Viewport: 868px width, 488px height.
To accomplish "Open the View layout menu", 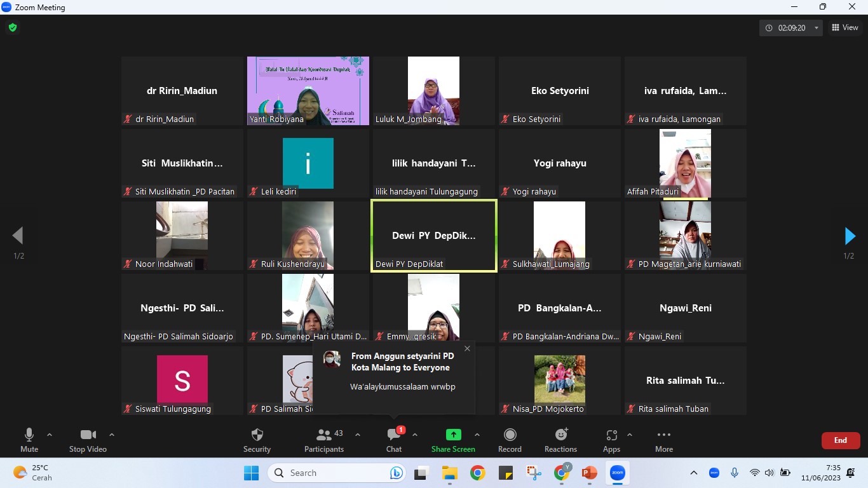I will pyautogui.click(x=845, y=28).
